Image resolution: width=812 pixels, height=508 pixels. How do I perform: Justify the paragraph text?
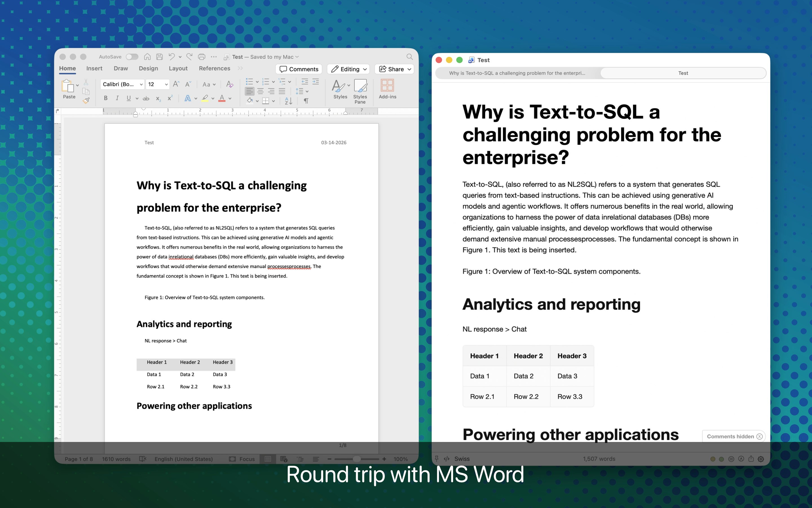tap(282, 91)
